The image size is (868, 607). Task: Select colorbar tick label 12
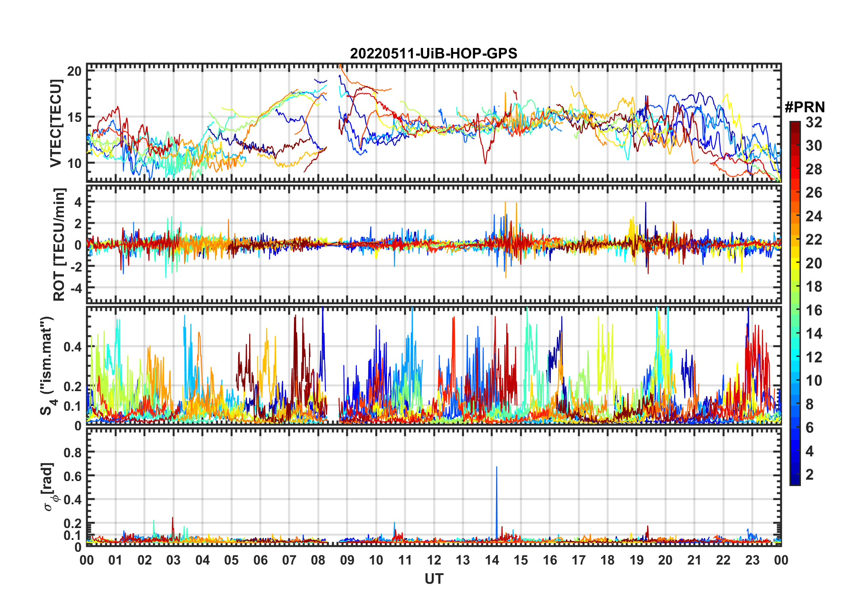(x=814, y=357)
